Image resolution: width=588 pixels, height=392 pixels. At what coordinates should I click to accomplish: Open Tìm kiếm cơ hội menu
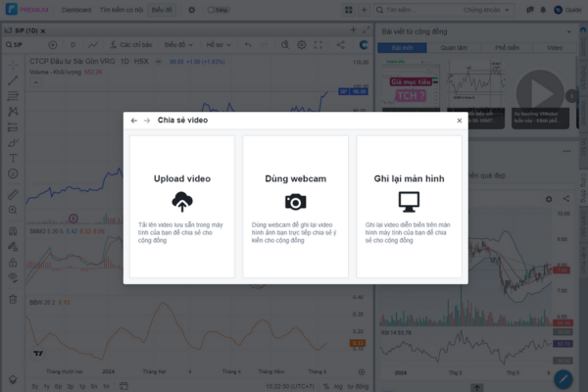(x=122, y=10)
